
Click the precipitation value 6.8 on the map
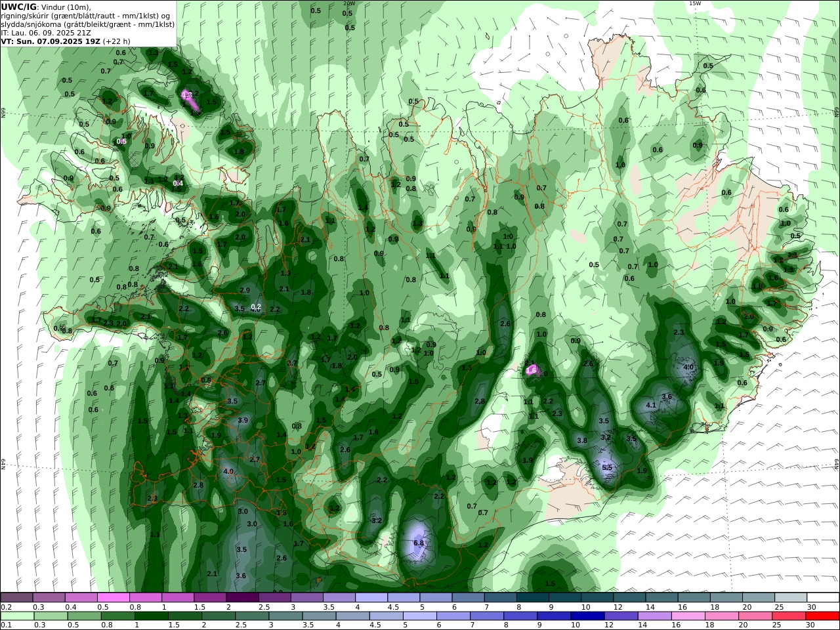tap(419, 543)
